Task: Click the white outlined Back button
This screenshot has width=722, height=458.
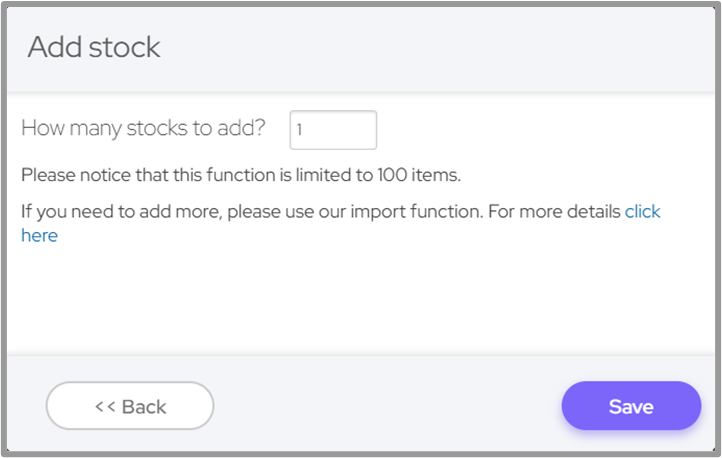Action: pyautogui.click(x=130, y=406)
